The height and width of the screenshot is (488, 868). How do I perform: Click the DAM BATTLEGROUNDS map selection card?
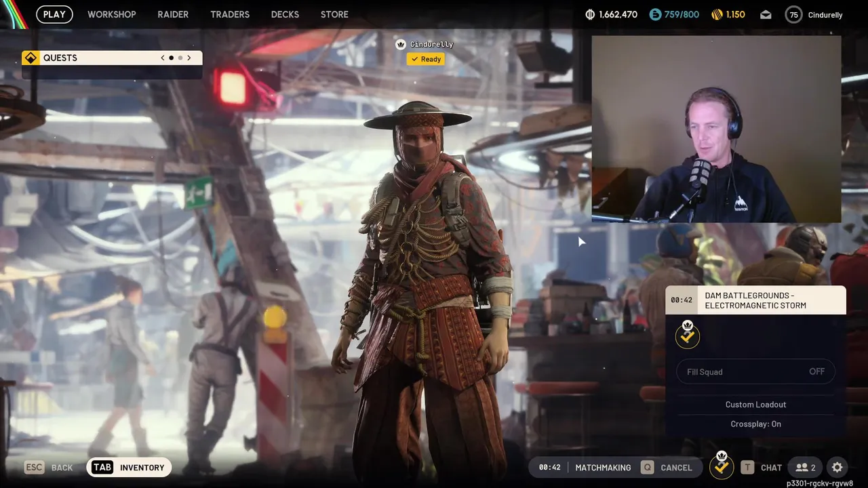(755, 300)
